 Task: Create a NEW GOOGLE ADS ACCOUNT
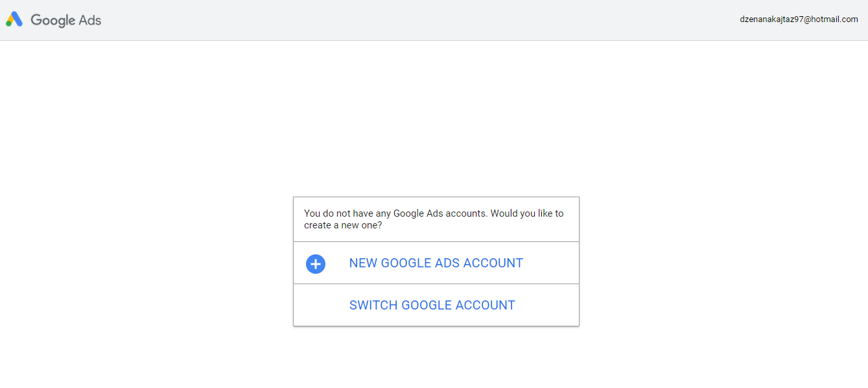pos(436,263)
